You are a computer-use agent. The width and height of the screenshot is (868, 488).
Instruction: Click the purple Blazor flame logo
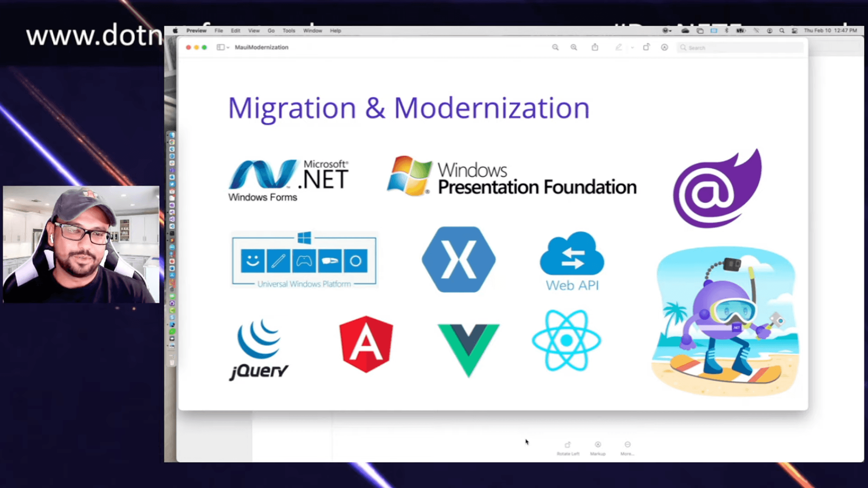pyautogui.click(x=717, y=188)
